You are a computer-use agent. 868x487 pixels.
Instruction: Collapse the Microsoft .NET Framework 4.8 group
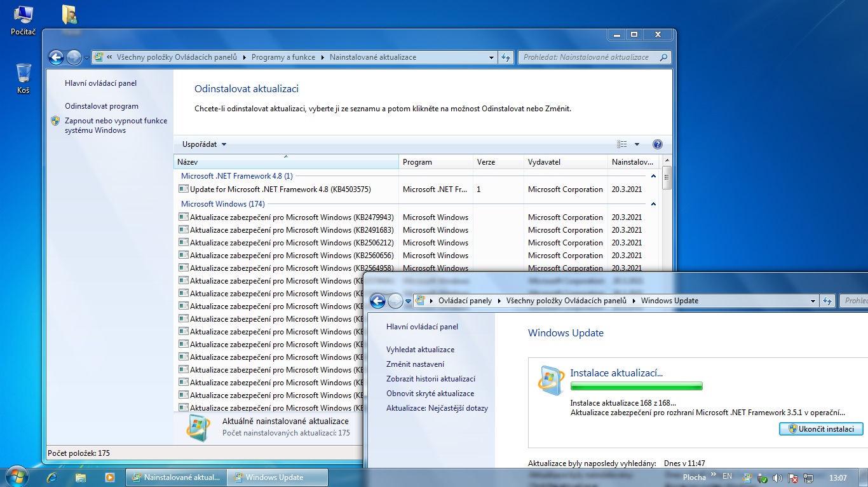point(653,176)
